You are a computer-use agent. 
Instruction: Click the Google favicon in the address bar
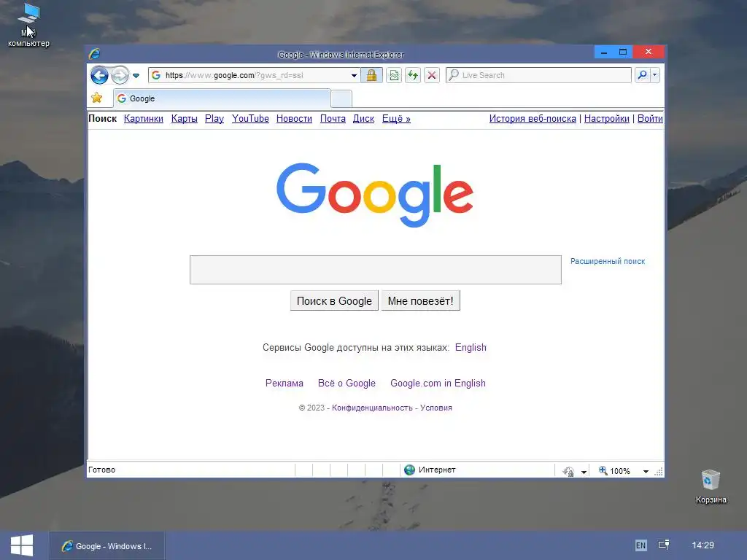[x=156, y=75]
